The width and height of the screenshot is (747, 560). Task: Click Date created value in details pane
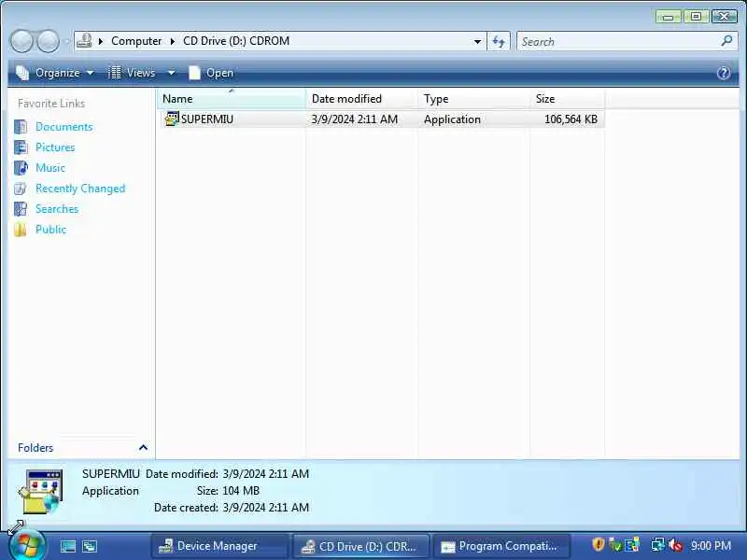[266, 508]
